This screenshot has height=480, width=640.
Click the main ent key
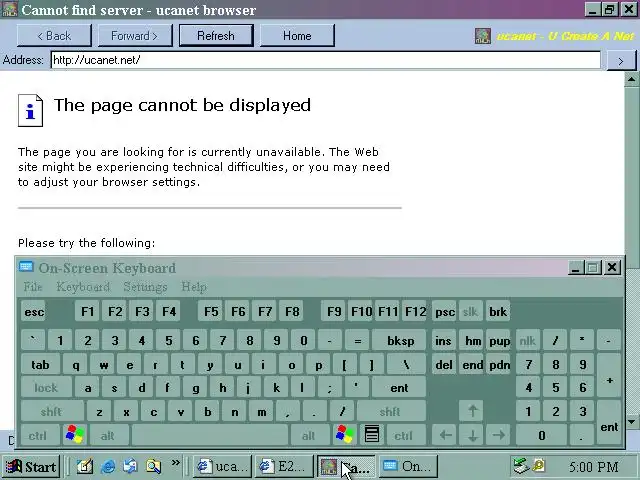point(399,388)
